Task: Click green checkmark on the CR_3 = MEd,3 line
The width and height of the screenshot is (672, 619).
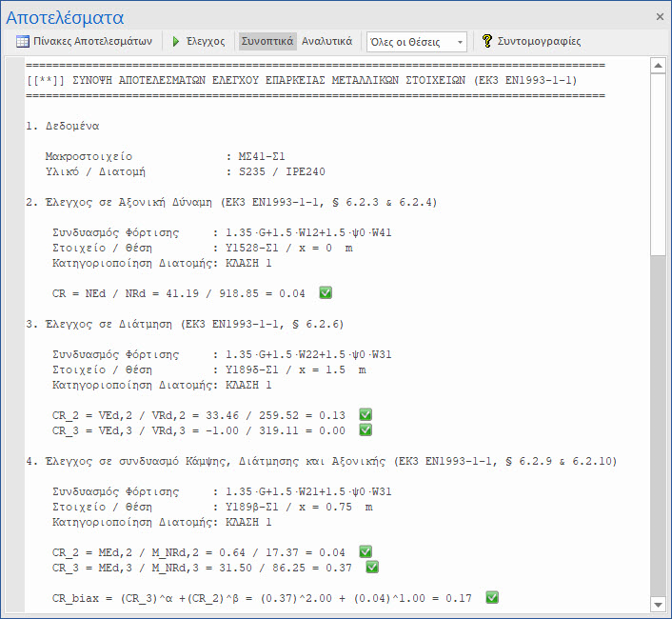Action: tap(372, 567)
